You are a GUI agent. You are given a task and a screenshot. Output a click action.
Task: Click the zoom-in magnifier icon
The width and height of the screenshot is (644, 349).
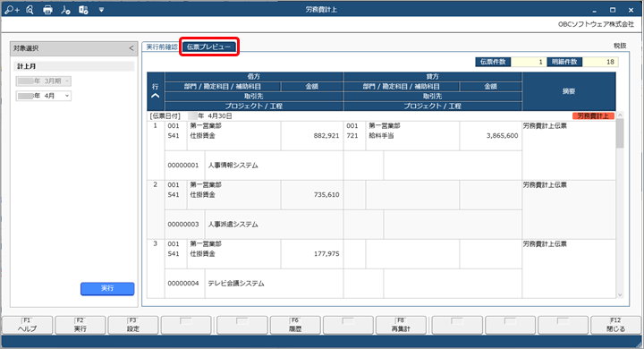[12, 10]
